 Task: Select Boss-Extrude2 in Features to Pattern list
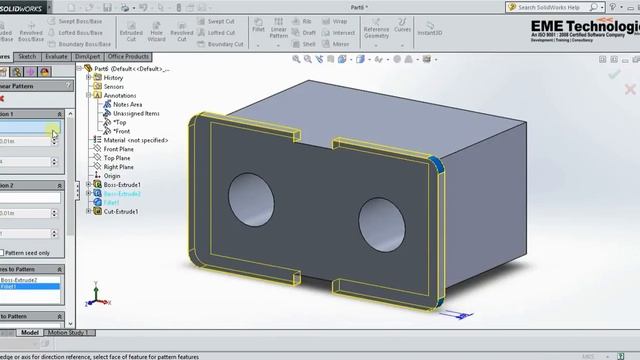point(19,280)
